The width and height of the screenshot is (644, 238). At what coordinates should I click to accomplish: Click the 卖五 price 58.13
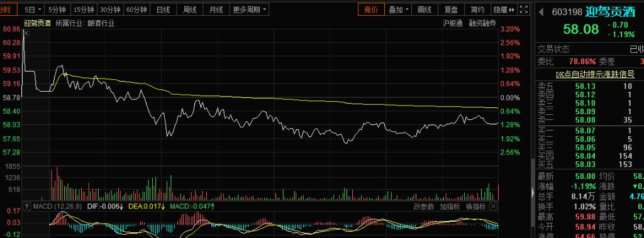coord(585,86)
